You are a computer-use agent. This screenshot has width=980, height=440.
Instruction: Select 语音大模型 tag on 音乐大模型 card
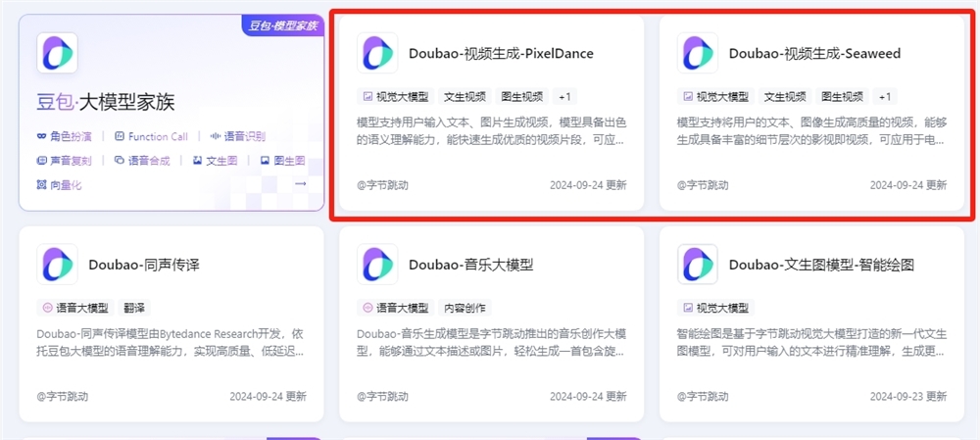pos(396,308)
